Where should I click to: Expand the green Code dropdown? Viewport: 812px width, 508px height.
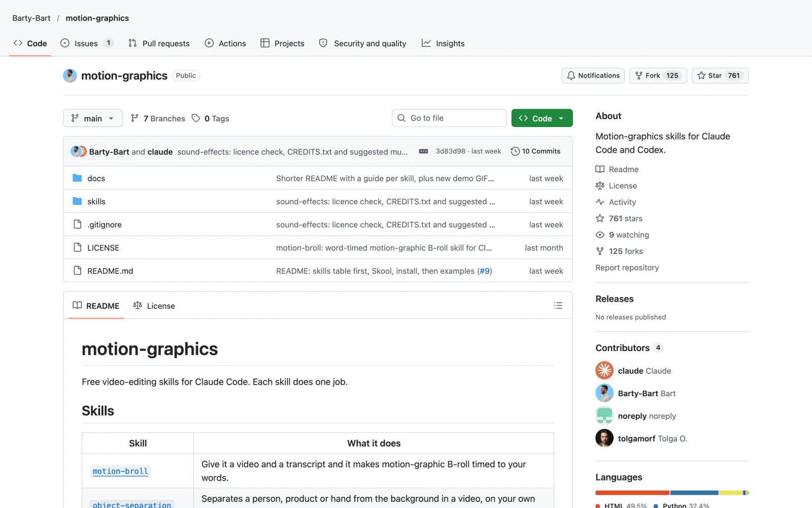tap(542, 118)
